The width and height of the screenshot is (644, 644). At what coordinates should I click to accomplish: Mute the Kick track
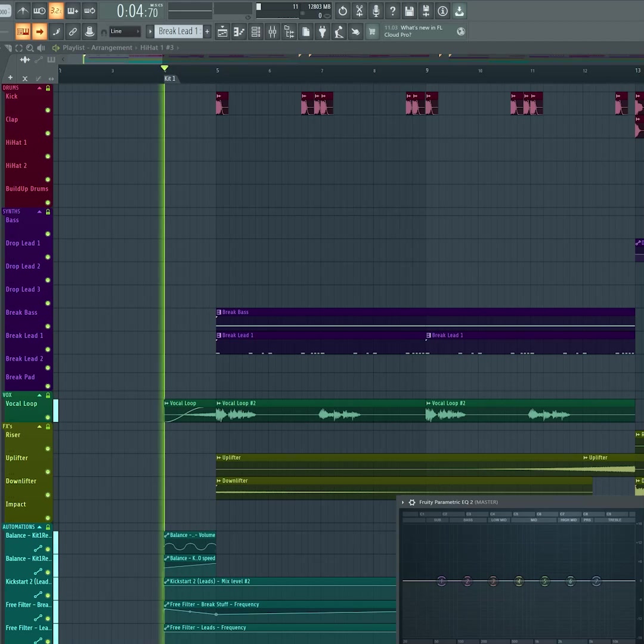(x=48, y=110)
